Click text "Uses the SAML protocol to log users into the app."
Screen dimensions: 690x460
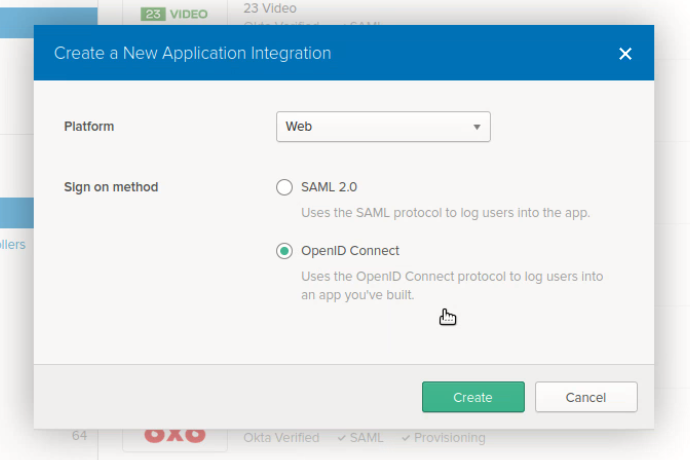[445, 213]
